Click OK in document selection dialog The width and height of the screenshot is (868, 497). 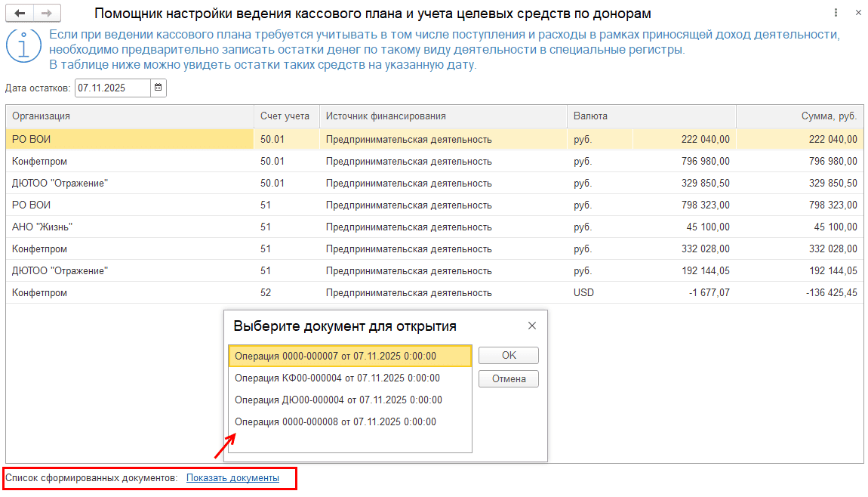point(509,356)
